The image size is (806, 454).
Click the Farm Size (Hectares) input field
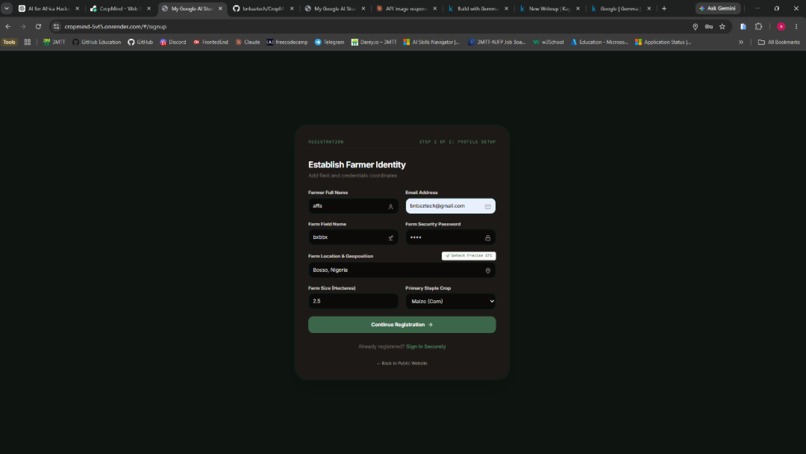(x=353, y=301)
